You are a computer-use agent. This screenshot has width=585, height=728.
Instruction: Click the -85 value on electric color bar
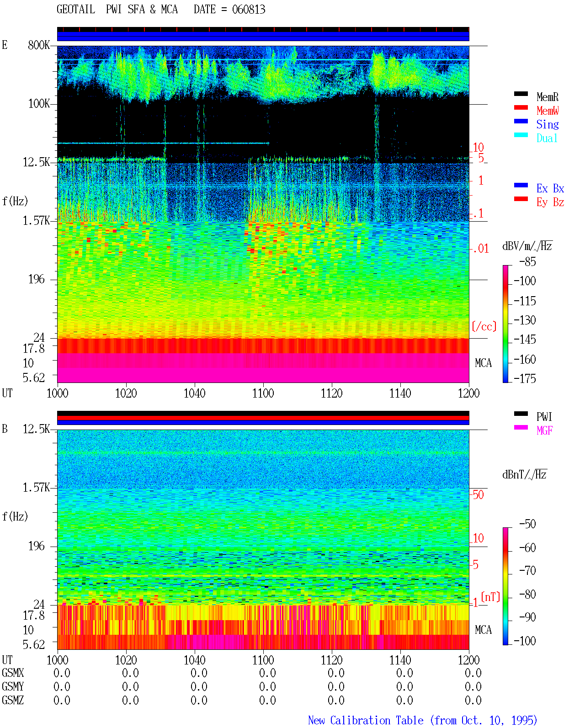(527, 262)
